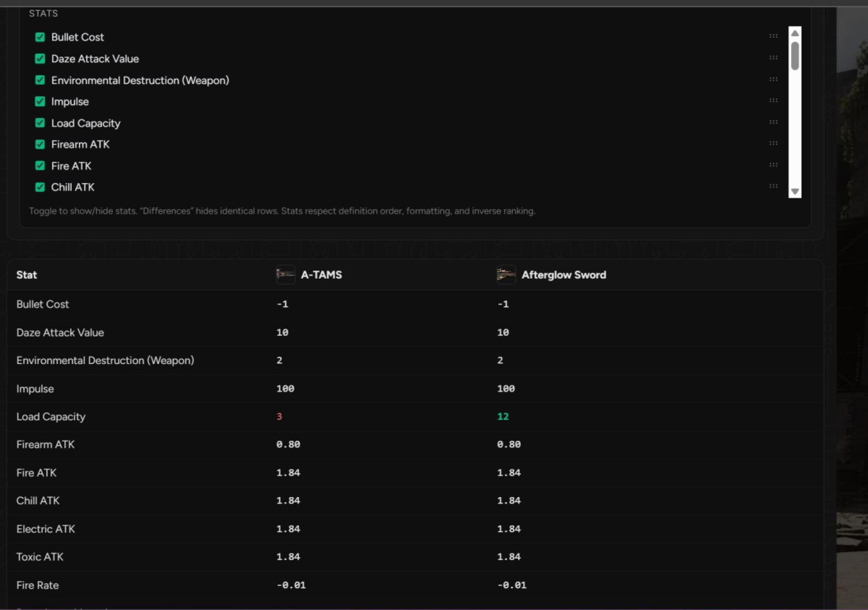Click the drag handle for Daze Attack Value
868x610 pixels.
(x=773, y=57)
